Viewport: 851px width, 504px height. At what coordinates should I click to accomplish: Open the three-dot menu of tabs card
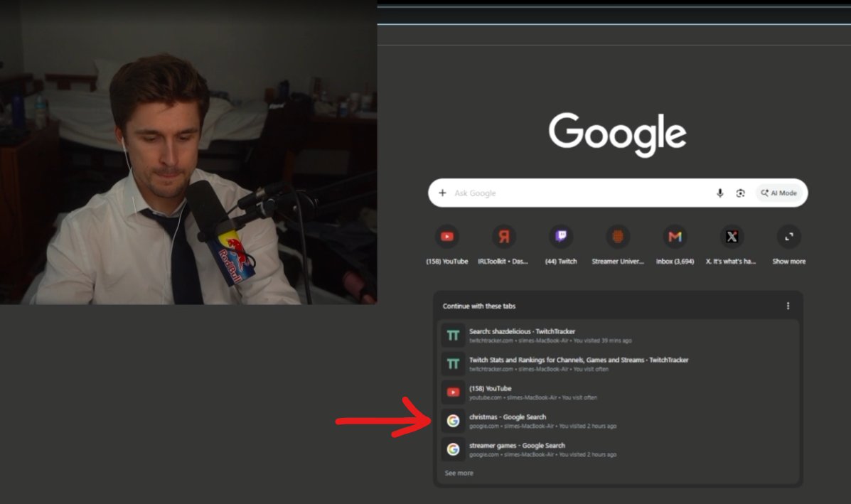point(788,306)
